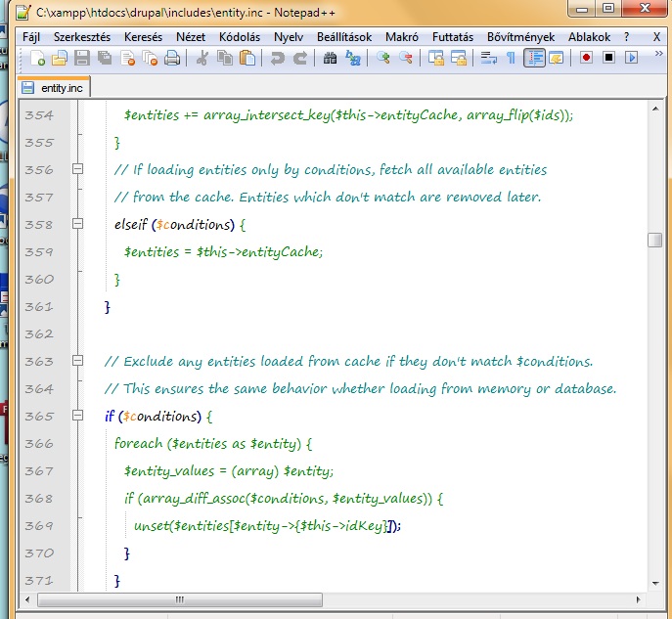Click the vertical scrollbar up arrow

[655, 109]
